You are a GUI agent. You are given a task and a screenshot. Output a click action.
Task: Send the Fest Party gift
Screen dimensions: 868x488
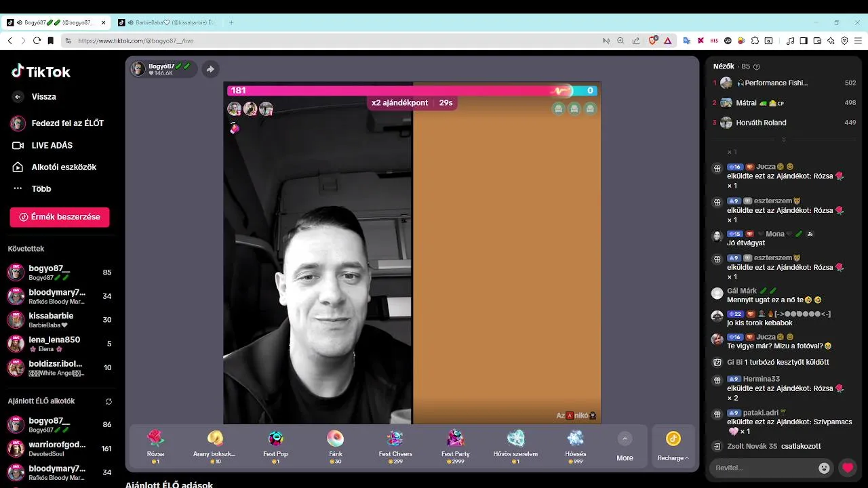(x=456, y=446)
